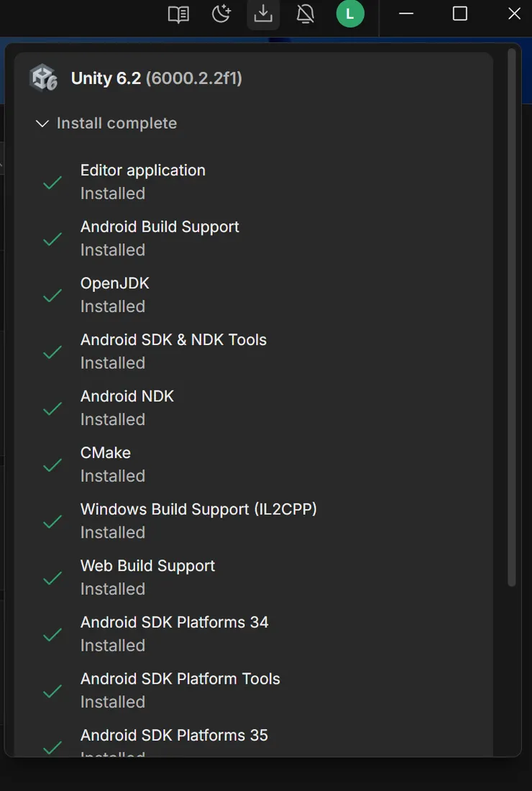Open the green account avatar menu
This screenshot has width=532, height=791.
pos(350,14)
